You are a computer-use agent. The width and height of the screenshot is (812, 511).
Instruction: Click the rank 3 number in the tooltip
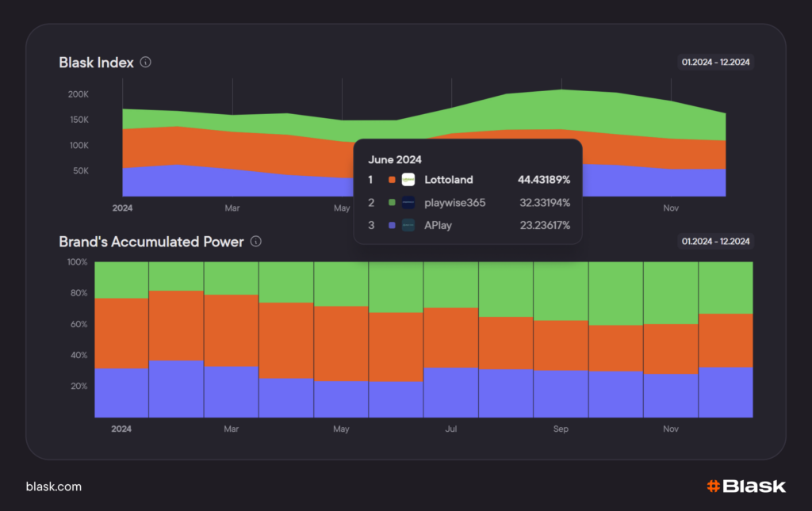tap(371, 226)
